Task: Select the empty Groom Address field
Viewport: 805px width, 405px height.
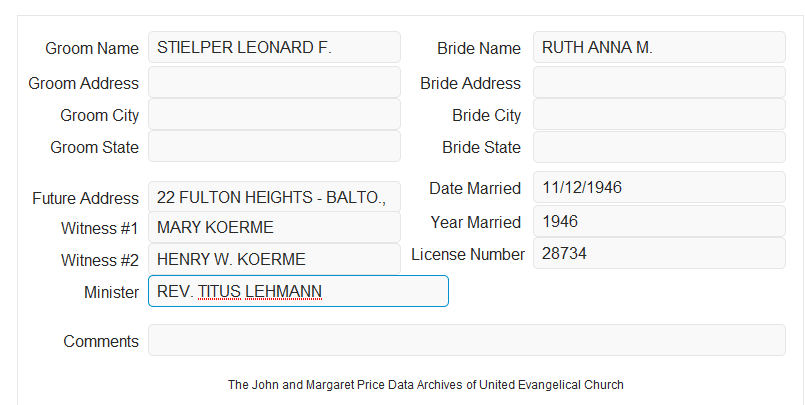Action: 274,82
